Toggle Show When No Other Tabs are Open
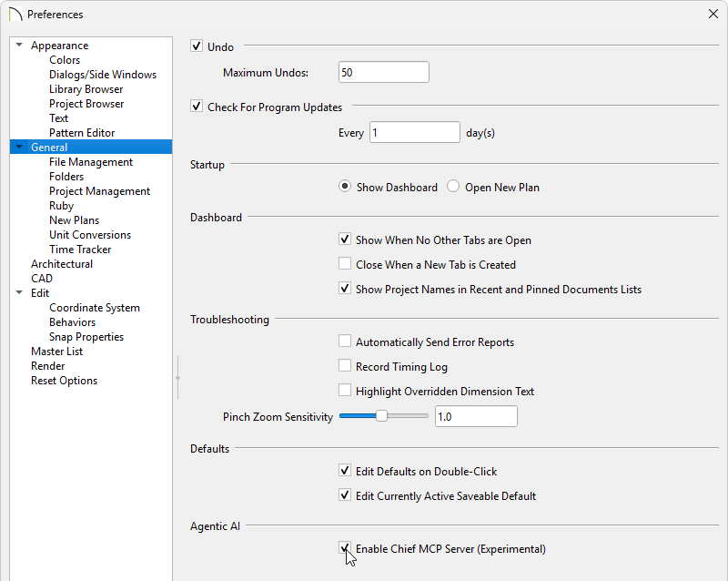The width and height of the screenshot is (728, 581). click(x=345, y=240)
